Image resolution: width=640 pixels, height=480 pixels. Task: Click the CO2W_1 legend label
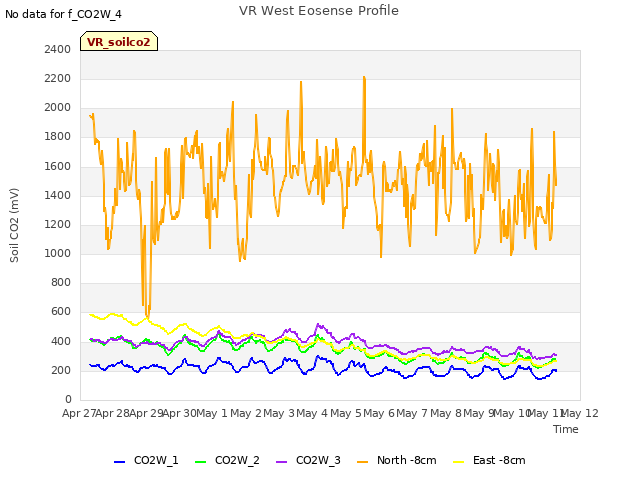156,460
